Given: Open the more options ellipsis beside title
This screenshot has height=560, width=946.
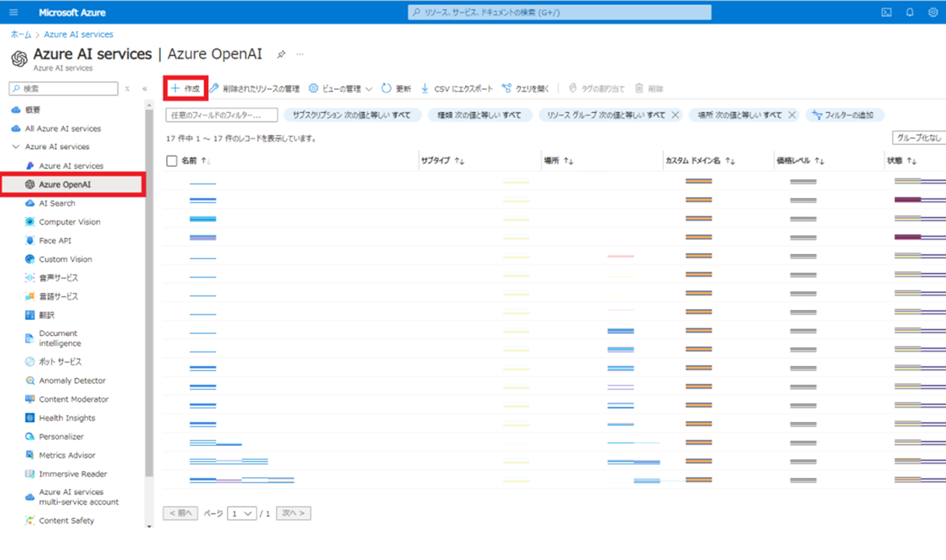Looking at the screenshot, I should [300, 54].
